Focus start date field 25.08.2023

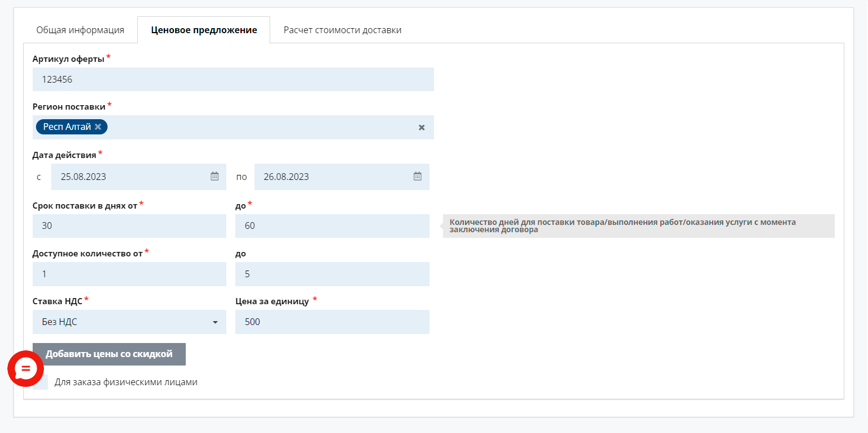138,177
